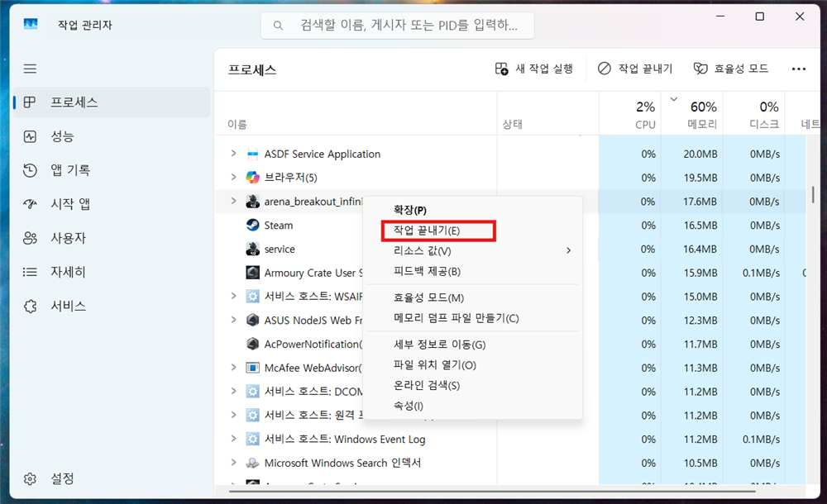Open the 앱 기록 (App history) page

click(x=112, y=170)
